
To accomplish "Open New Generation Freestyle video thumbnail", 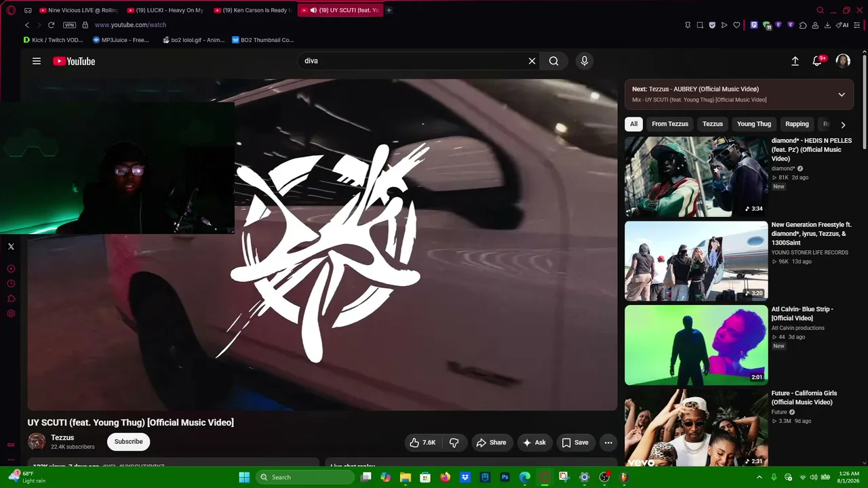I will pos(696,261).
